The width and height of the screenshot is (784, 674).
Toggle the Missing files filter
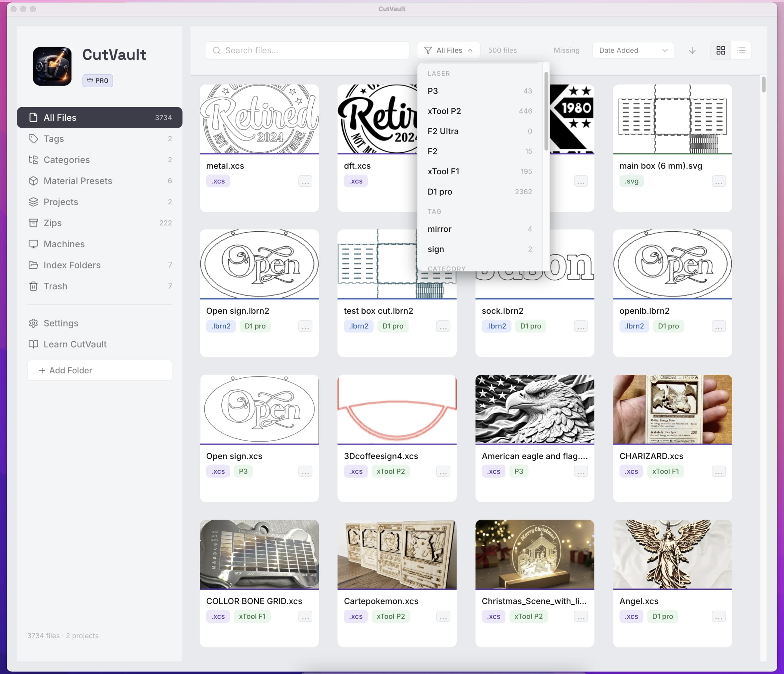(567, 50)
